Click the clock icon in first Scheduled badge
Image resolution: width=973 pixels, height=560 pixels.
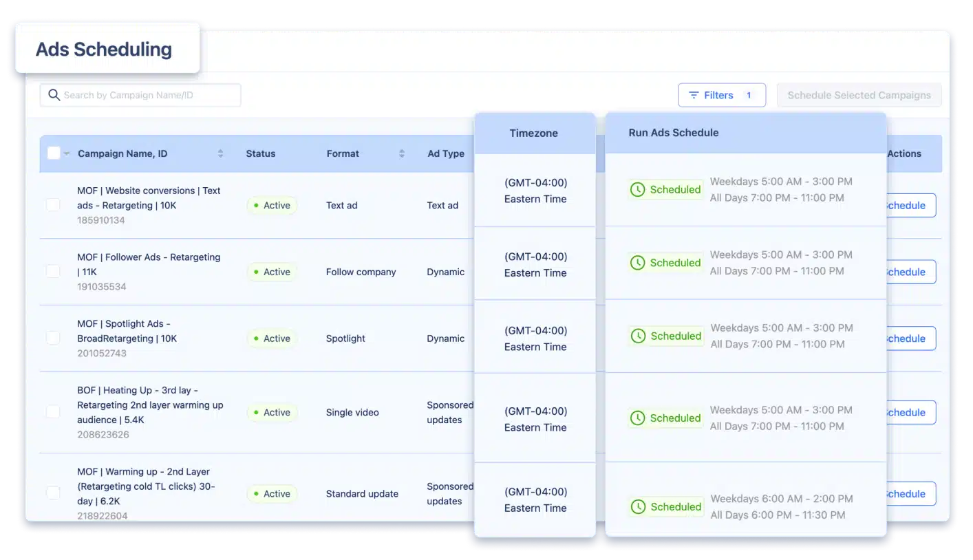[638, 189]
